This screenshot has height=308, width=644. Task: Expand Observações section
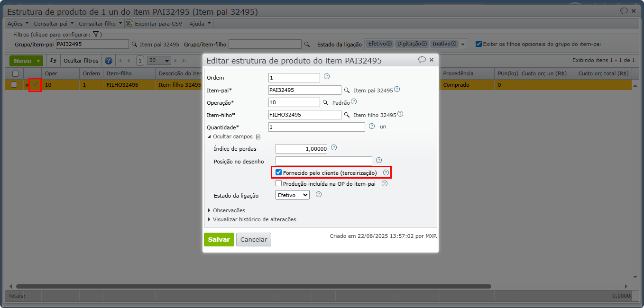(226, 210)
